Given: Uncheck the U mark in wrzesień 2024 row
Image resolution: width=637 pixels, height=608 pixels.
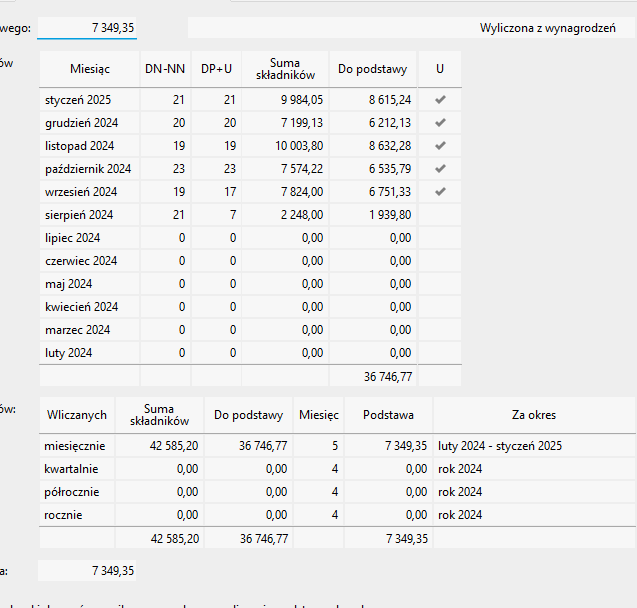Looking at the screenshot, I should pos(440,192).
